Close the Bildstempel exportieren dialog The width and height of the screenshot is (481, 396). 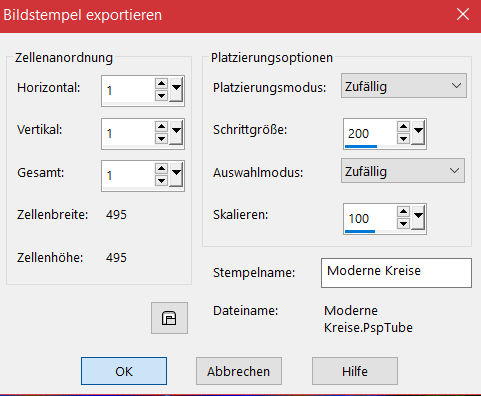(x=463, y=15)
